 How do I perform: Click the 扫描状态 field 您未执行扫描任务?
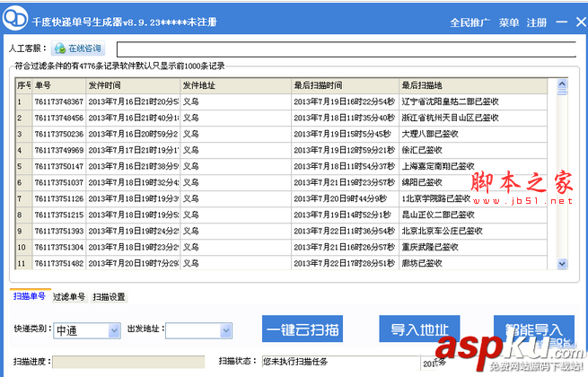(341, 362)
